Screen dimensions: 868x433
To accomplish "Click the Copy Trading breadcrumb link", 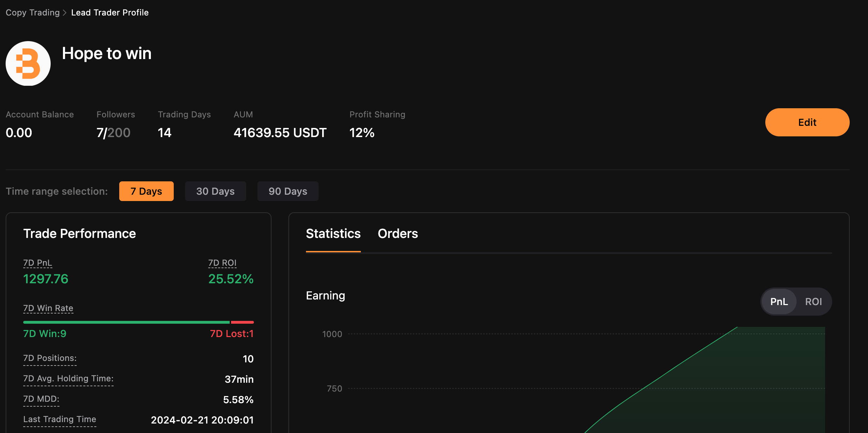I will pos(33,13).
